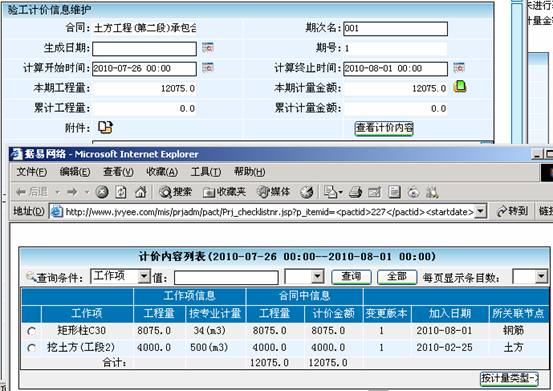Click IE Home toolbar icon

point(141,192)
